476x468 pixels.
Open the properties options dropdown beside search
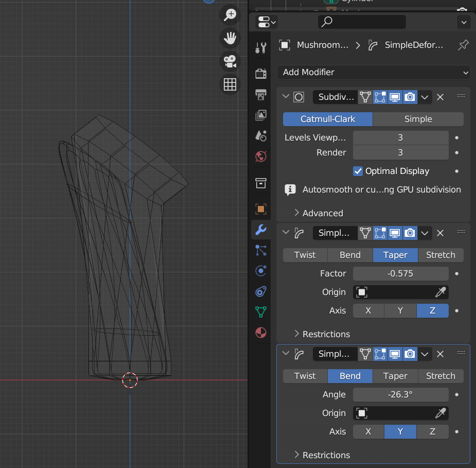point(464,22)
